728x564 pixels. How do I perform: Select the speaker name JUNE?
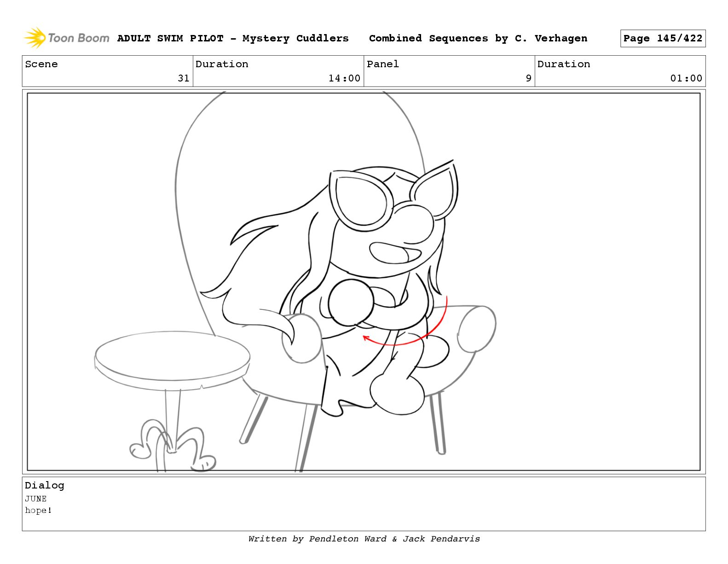tap(36, 499)
